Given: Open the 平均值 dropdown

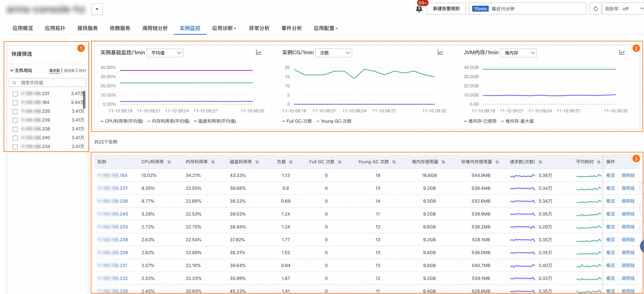Looking at the screenshot, I should click(165, 53).
